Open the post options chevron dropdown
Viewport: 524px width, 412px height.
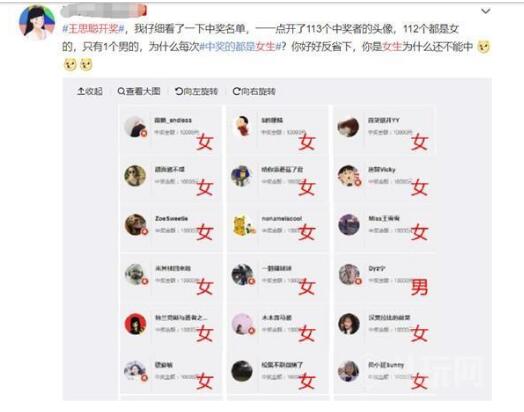(x=485, y=11)
